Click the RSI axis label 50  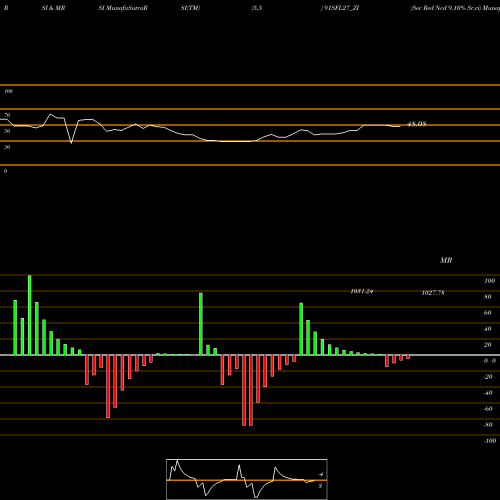pyautogui.click(x=7, y=131)
